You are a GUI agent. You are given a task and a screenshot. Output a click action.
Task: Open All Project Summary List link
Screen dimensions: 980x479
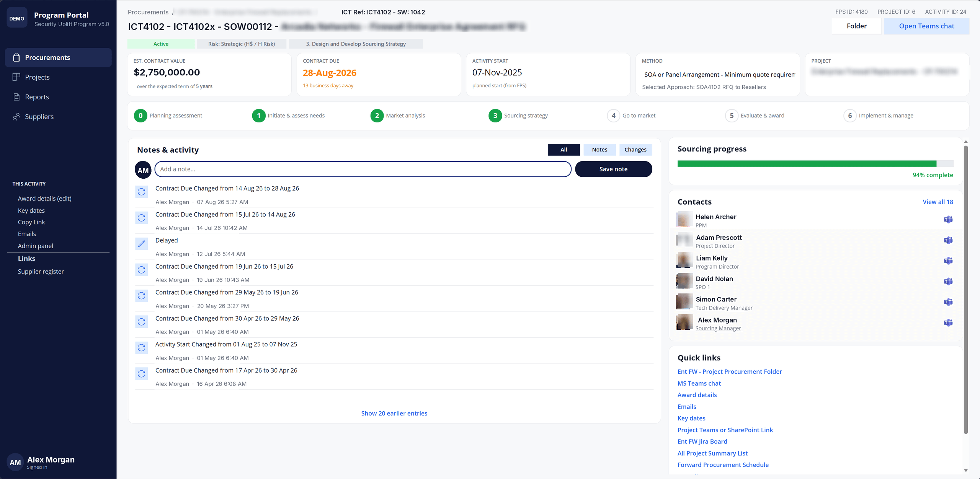click(712, 453)
